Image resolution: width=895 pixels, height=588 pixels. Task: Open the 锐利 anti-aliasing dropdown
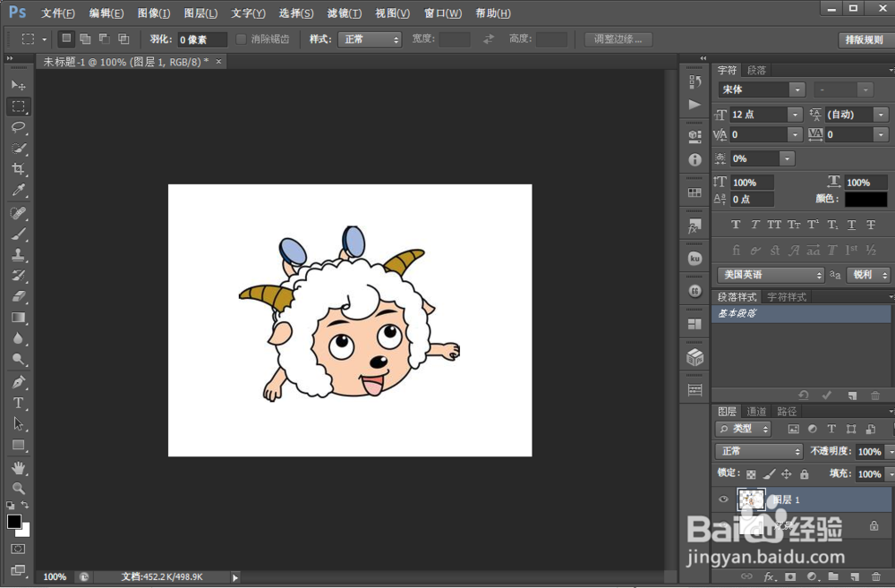click(x=867, y=275)
